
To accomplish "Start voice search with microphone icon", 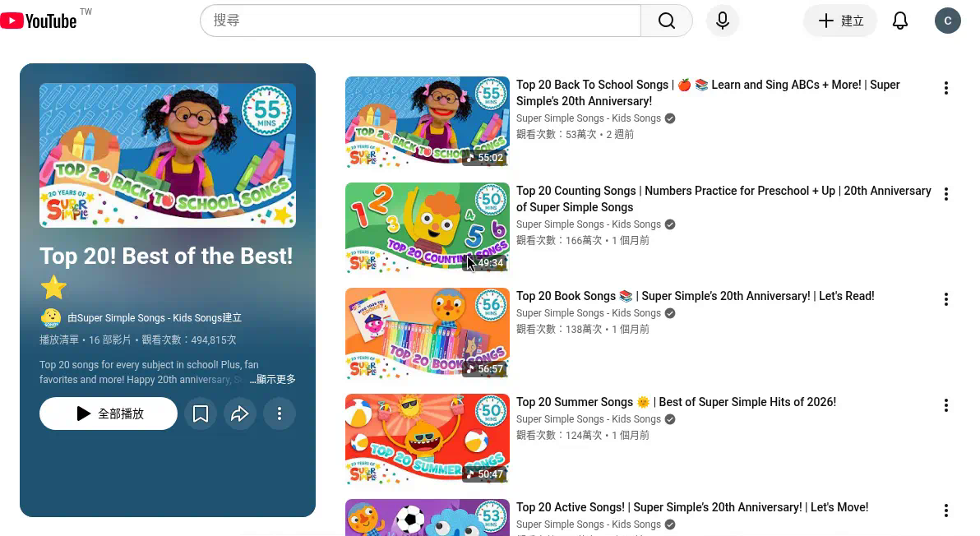I will (723, 21).
